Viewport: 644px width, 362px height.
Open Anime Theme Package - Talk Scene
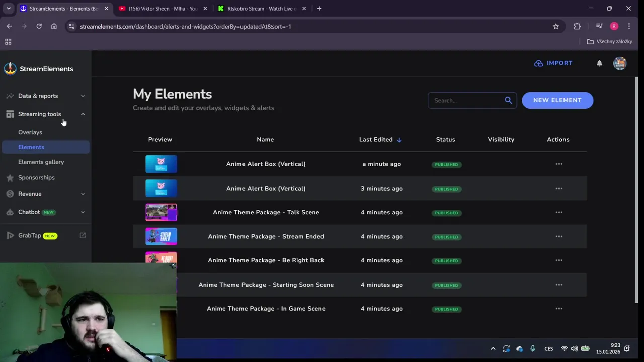pos(266,212)
